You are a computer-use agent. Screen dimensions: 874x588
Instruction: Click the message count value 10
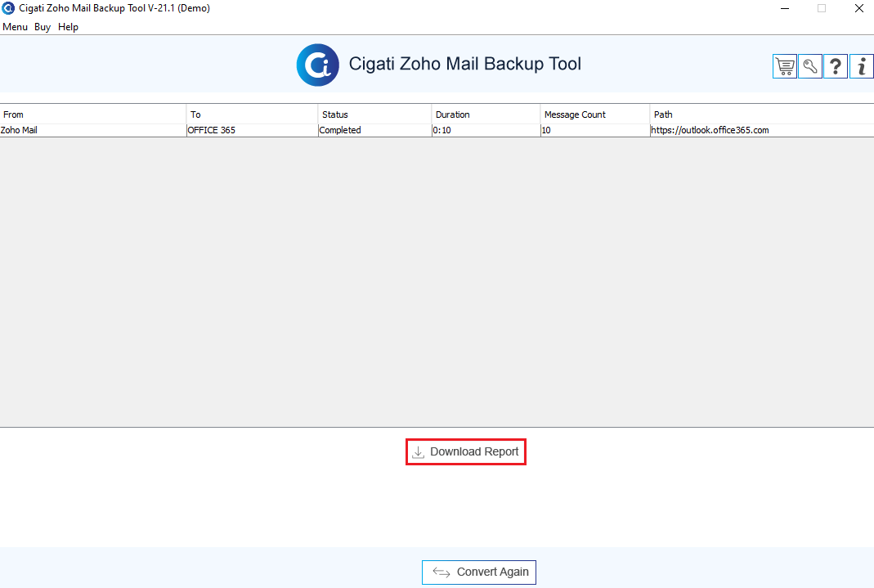pos(594,130)
